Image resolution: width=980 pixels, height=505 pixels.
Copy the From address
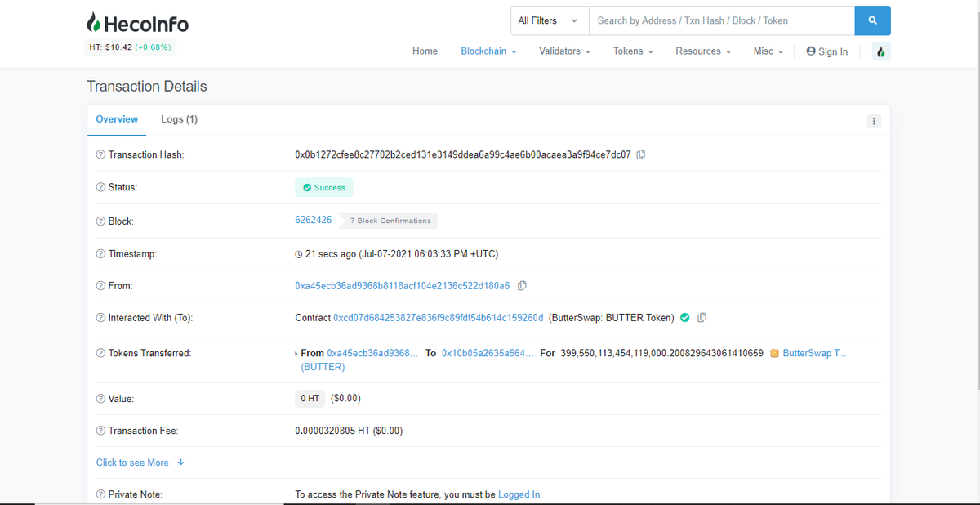522,286
